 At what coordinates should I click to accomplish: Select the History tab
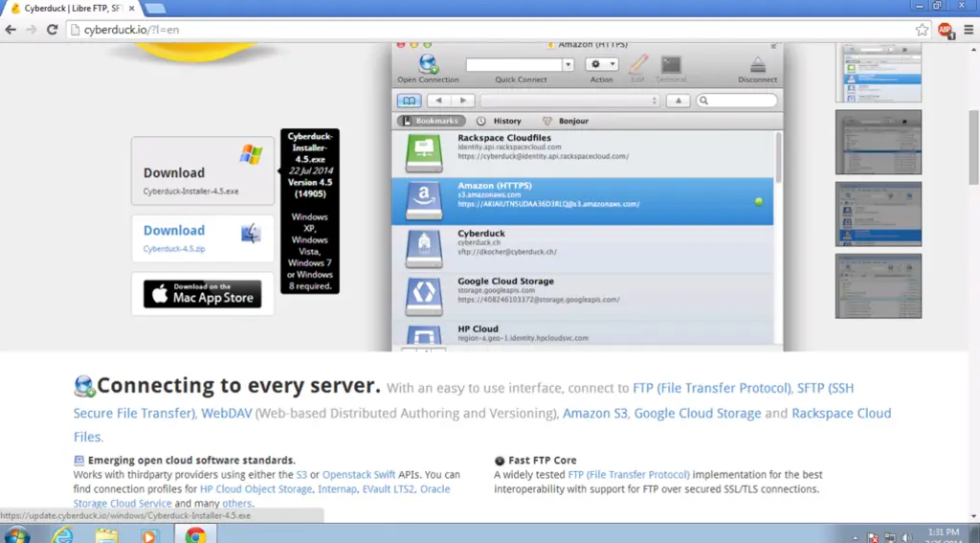tap(499, 121)
